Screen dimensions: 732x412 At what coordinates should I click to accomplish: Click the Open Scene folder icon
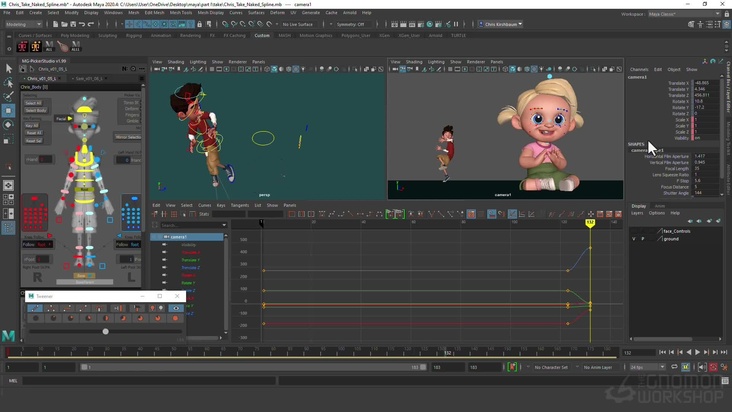64,24
